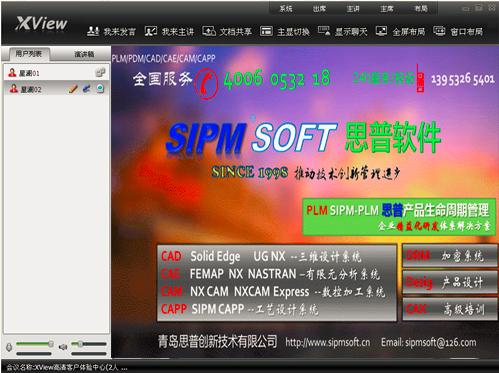Click the 我来发言 speak request icon
499x373 pixels.
93,31
